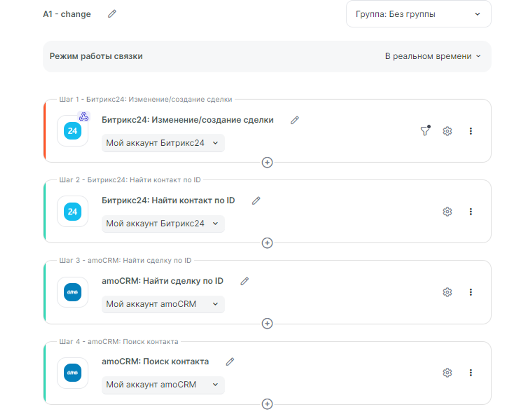Open settings gear for Bitrix24 deal step
532x413 pixels.
[447, 131]
